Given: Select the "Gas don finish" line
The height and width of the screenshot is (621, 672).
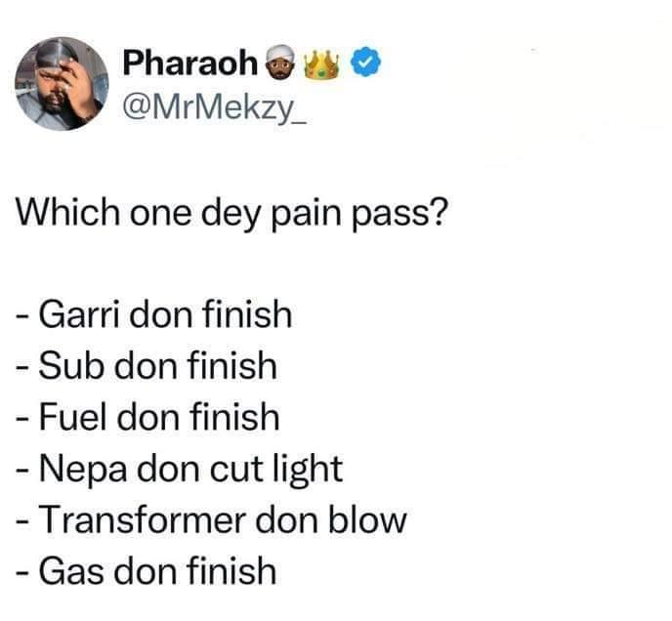Looking at the screenshot, I should coord(147,571).
